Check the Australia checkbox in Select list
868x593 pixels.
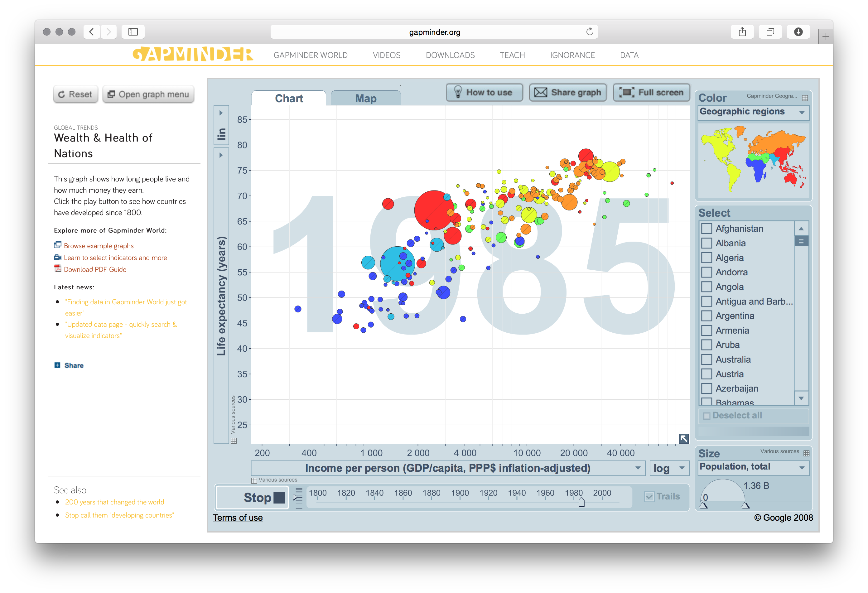(706, 359)
